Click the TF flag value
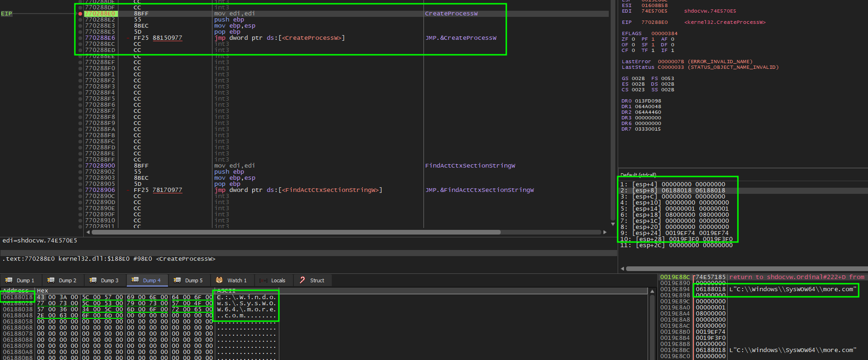868x360 pixels. coord(653,51)
